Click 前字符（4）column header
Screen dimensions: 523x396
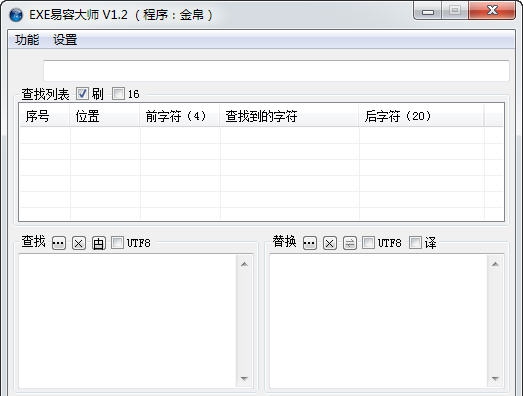pyautogui.click(x=180, y=116)
